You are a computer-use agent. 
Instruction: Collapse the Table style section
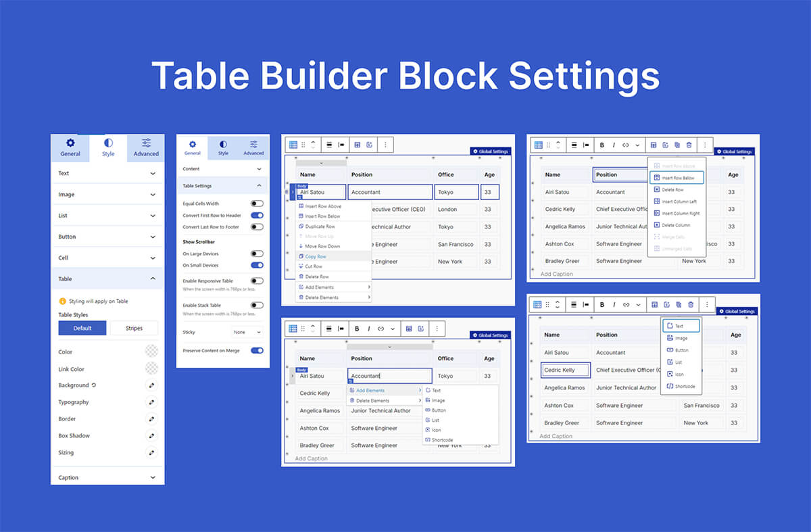tap(107, 279)
